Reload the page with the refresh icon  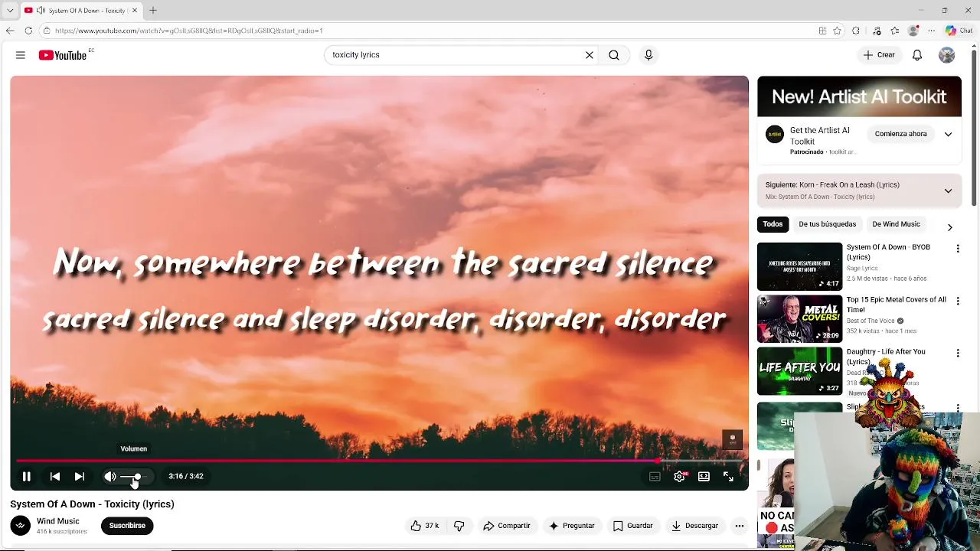point(28,31)
